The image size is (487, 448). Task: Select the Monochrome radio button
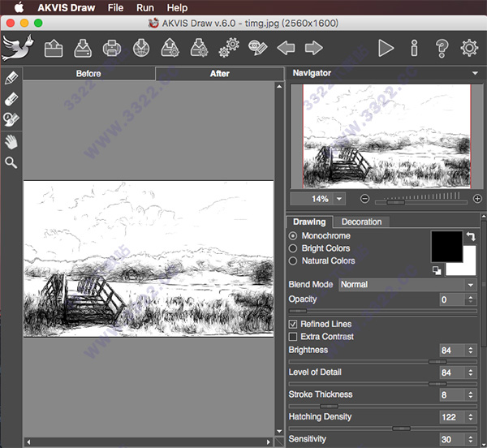tap(294, 236)
